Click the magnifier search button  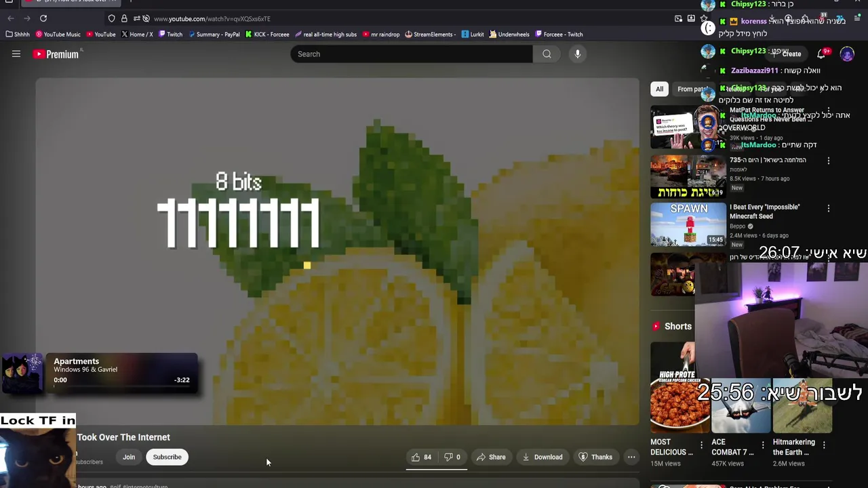pyautogui.click(x=547, y=54)
